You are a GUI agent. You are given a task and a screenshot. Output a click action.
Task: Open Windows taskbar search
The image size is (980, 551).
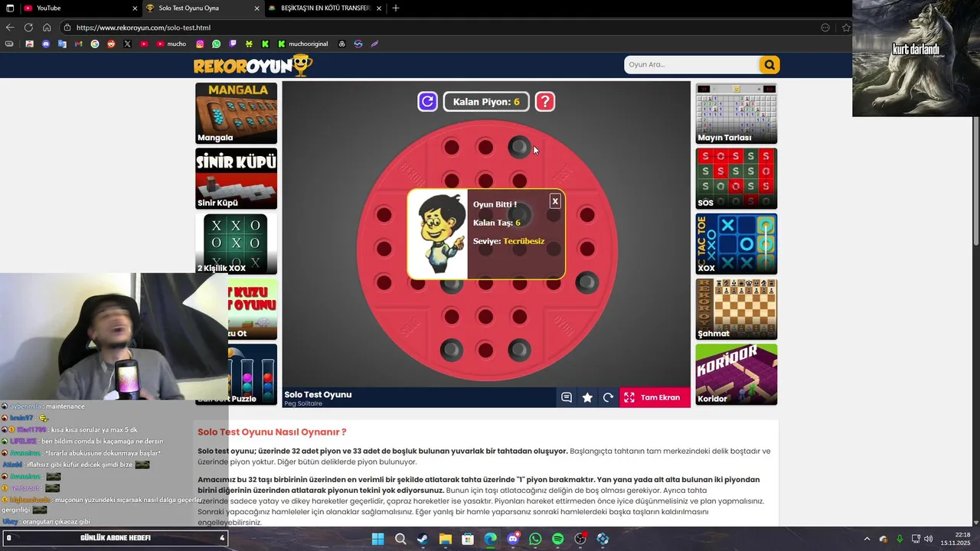click(400, 539)
